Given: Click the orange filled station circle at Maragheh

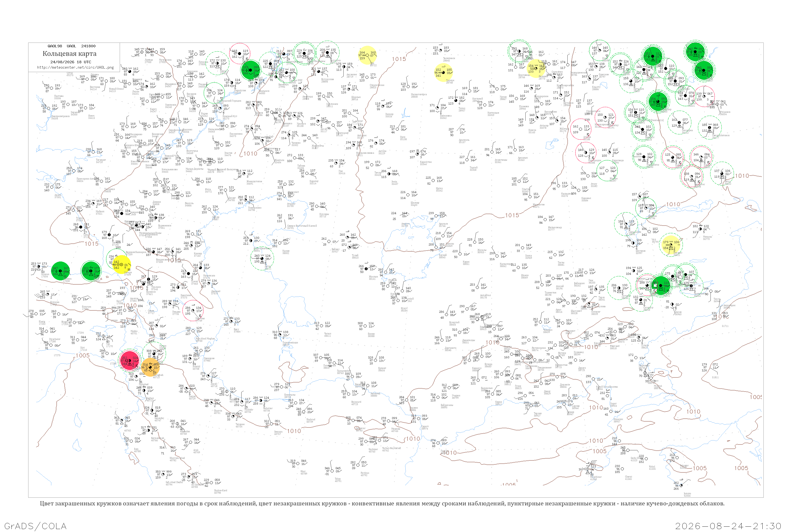Looking at the screenshot, I should (x=150, y=367).
